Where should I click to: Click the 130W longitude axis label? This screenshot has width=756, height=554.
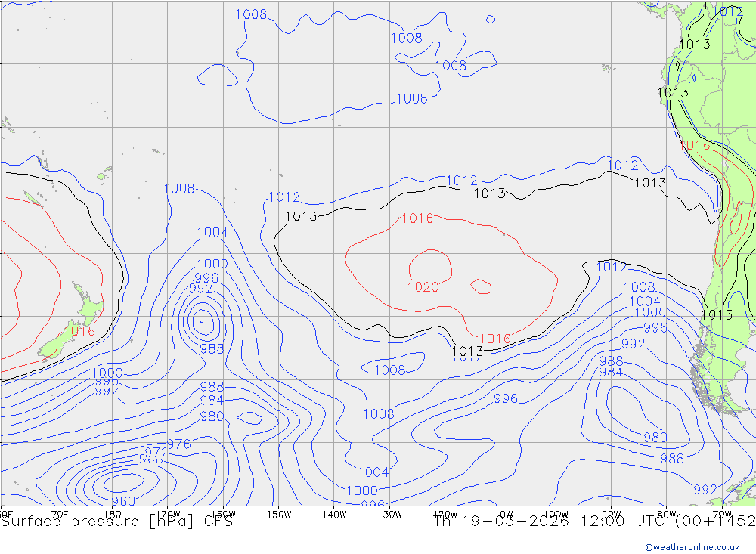click(389, 515)
